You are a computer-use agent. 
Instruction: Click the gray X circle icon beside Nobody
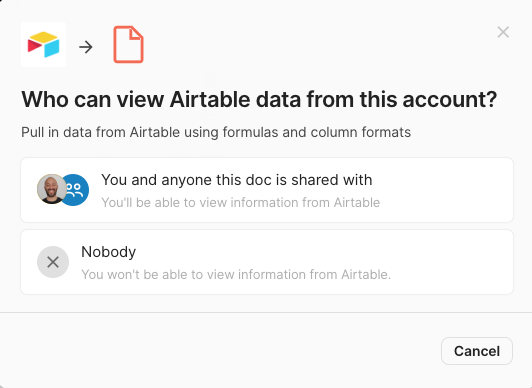pos(53,262)
